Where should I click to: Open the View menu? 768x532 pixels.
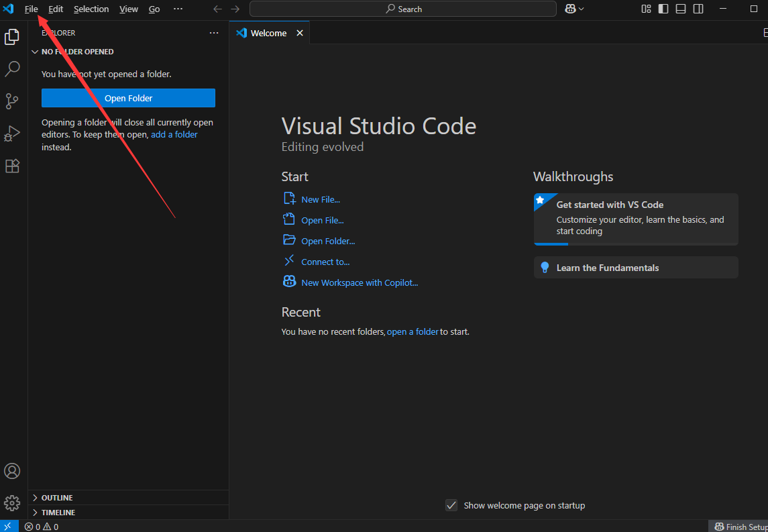coord(129,9)
